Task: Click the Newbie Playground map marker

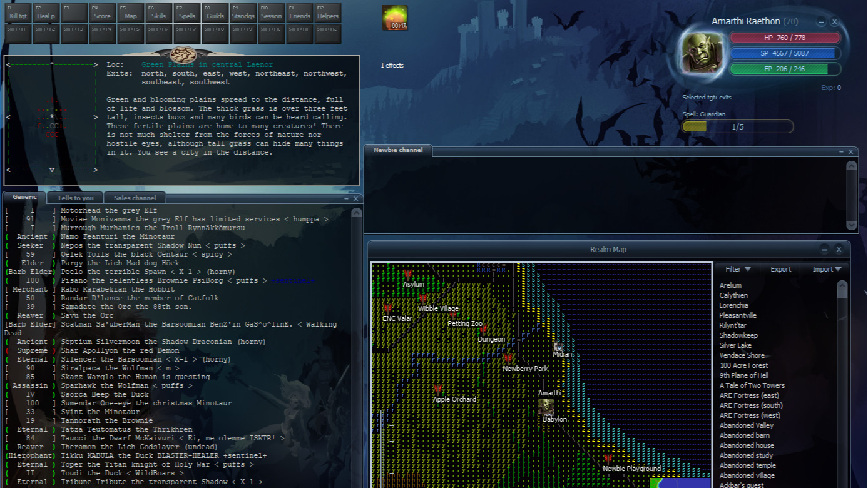Action: [608, 459]
